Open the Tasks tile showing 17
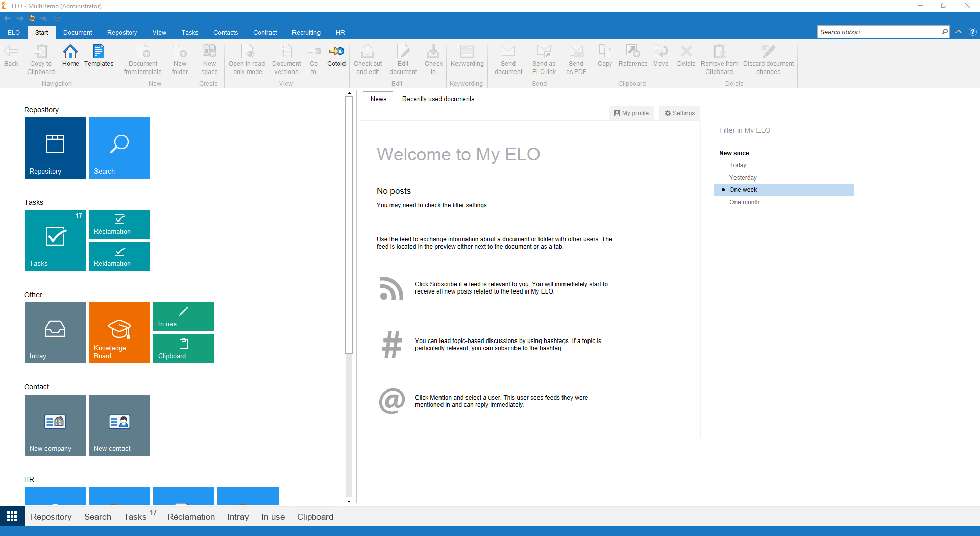 [55, 240]
